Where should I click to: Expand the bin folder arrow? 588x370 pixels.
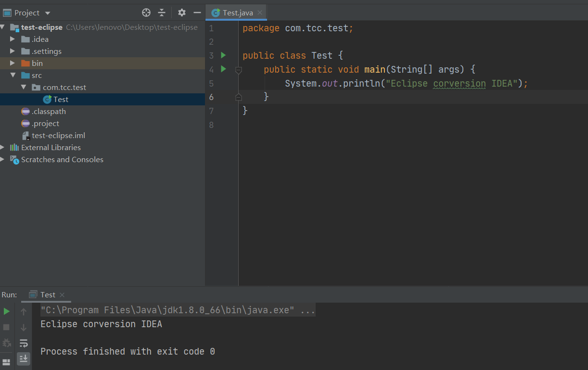(13, 63)
